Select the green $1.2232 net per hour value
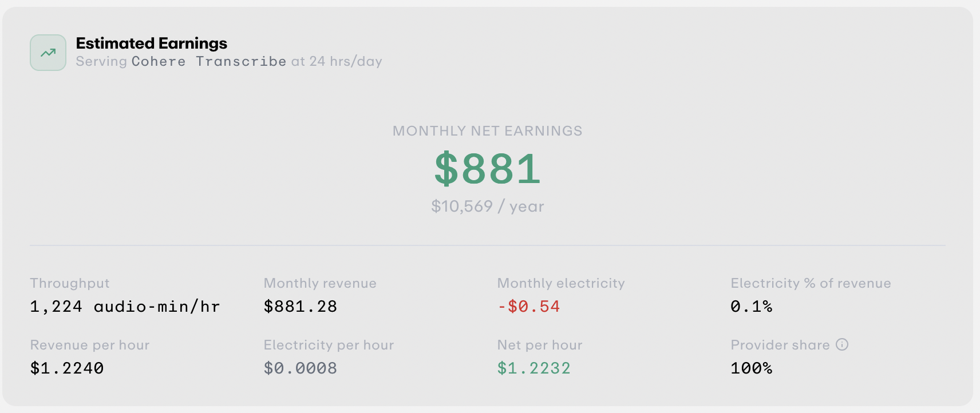This screenshot has width=980, height=413. tap(534, 368)
